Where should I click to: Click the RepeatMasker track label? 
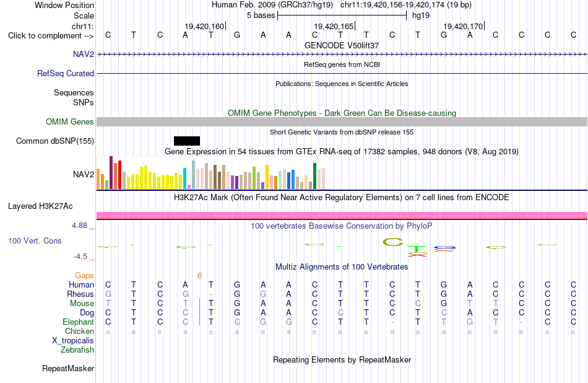[x=68, y=368]
